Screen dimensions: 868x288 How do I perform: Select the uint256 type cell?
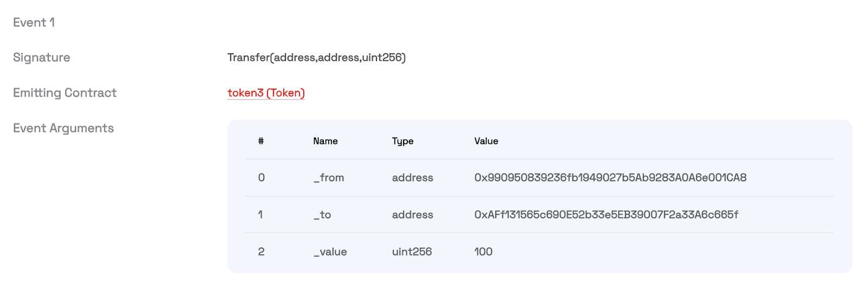[412, 252]
